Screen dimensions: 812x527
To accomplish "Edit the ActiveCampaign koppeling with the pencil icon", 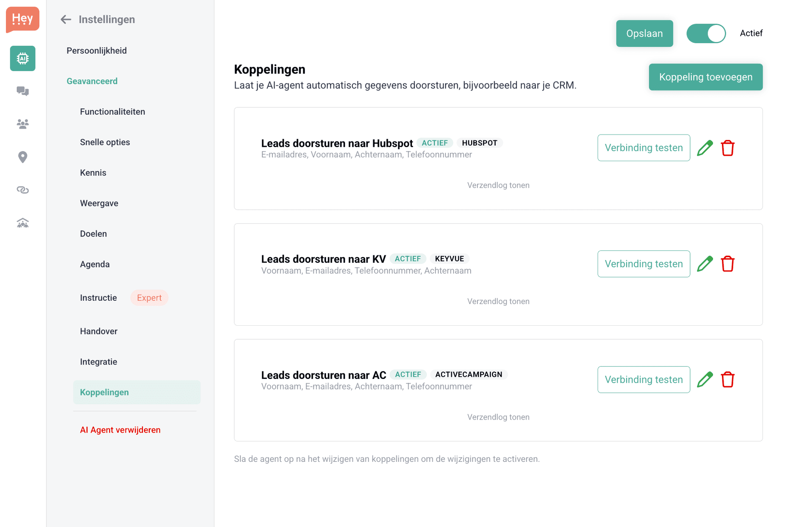I will click(x=705, y=379).
